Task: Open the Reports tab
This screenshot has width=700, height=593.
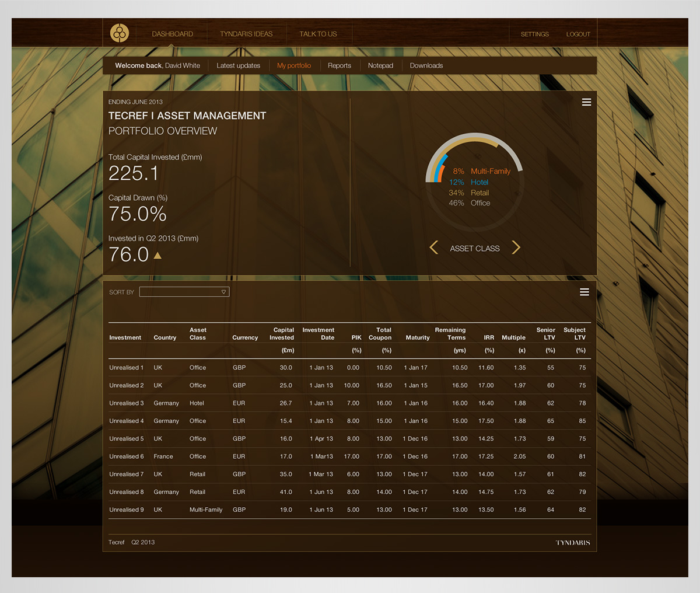Action: [339, 65]
